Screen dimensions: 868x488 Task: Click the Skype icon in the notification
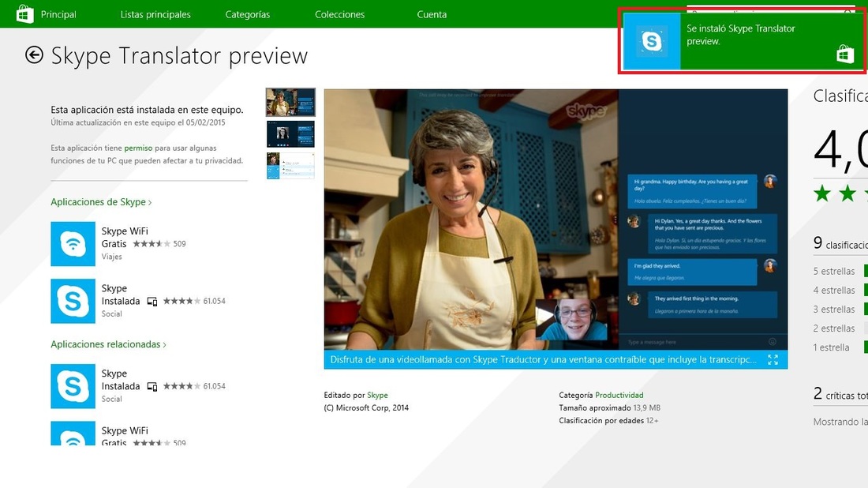point(652,42)
